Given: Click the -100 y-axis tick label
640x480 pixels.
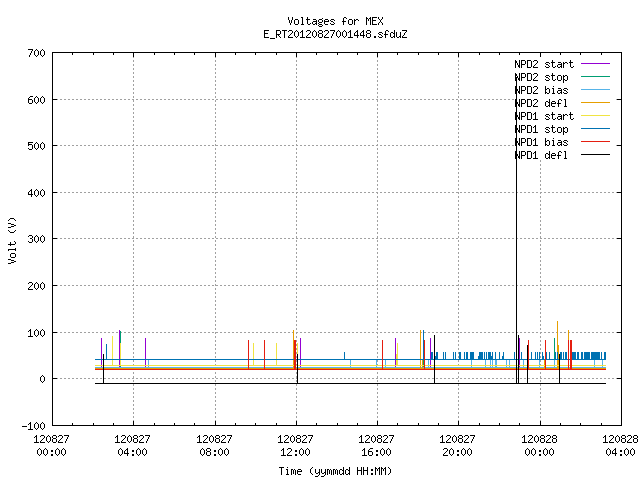Looking at the screenshot, I should [x=33, y=426].
